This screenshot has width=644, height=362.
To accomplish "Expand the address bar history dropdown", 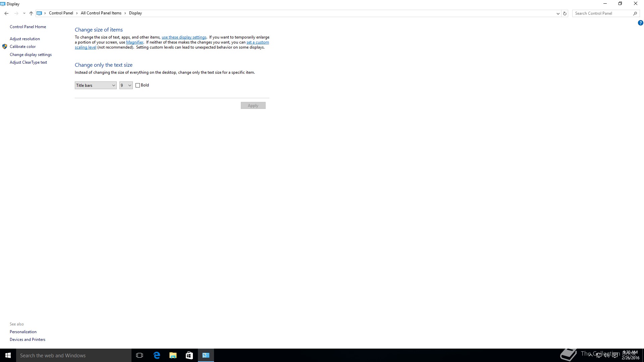I will [558, 13].
